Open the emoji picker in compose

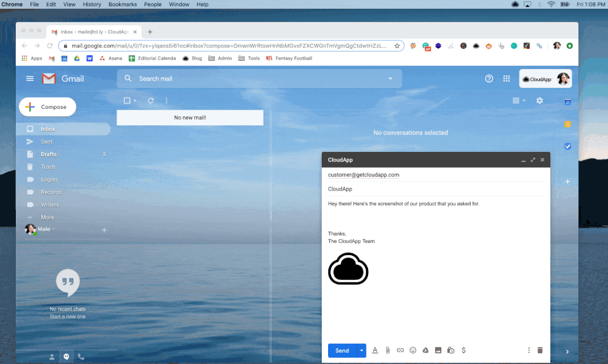(x=413, y=350)
